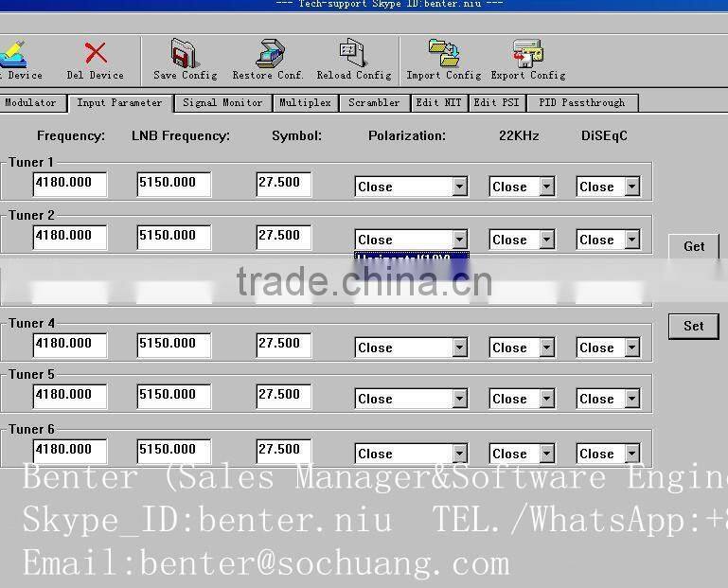Click the partially visible Device pencil icon
728x588 pixels.
[13, 53]
